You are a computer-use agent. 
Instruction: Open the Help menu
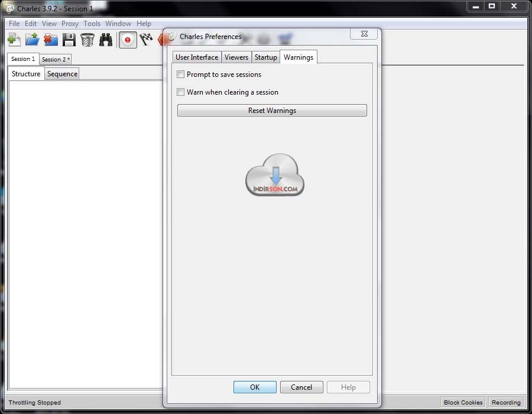[x=144, y=24]
